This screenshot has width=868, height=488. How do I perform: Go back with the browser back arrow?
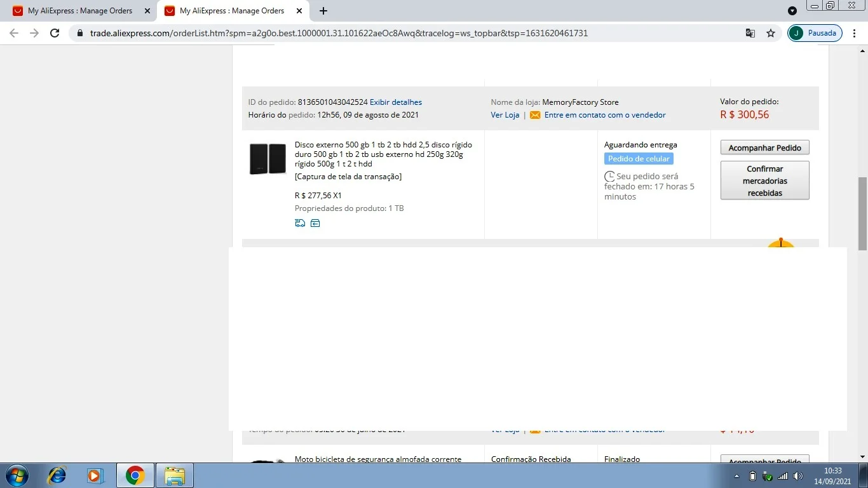coord(14,33)
